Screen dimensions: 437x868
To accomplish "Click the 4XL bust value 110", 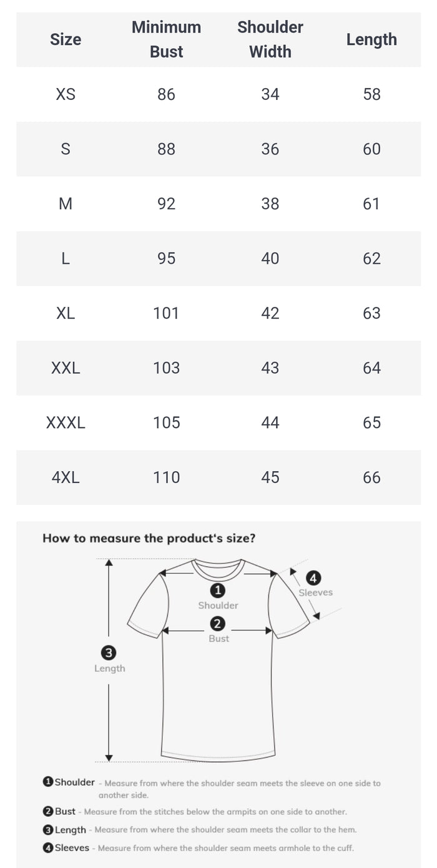I will point(166,477).
